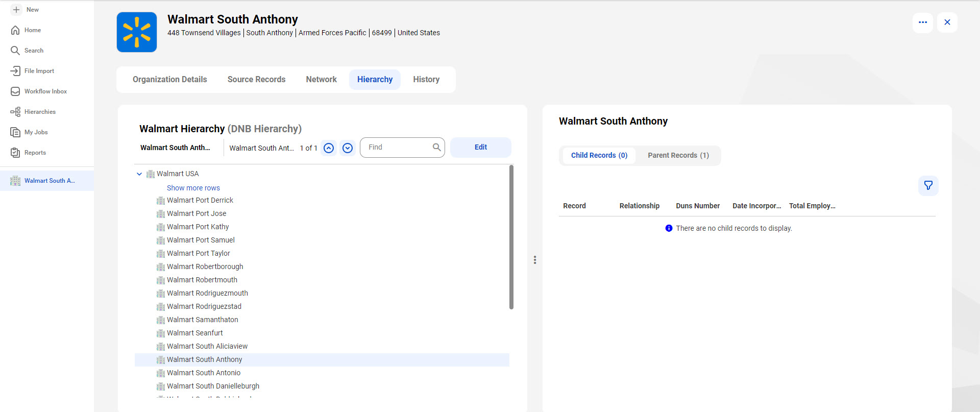Switch to Parent Records (1) tab
The width and height of the screenshot is (980, 412).
click(678, 156)
